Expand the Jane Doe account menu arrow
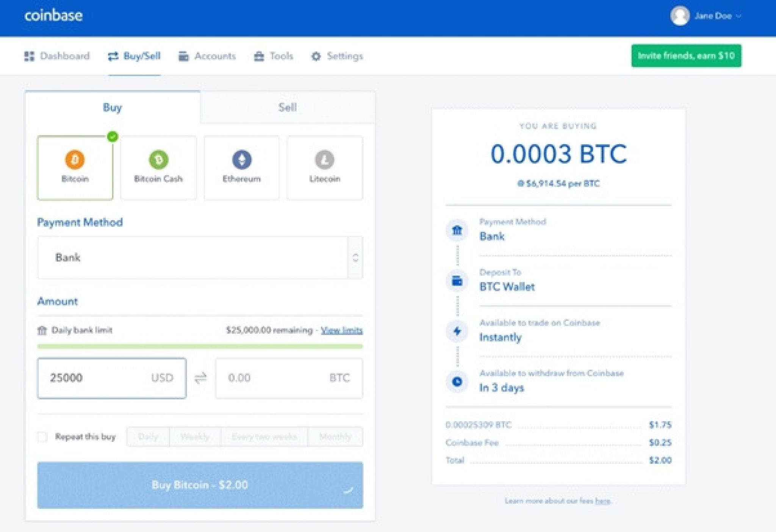Screen dimensions: 776x532 click(x=738, y=16)
